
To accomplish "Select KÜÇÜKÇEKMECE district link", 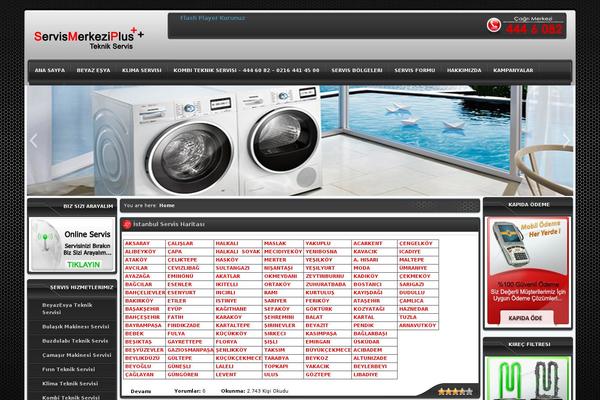I will click(x=238, y=358).
